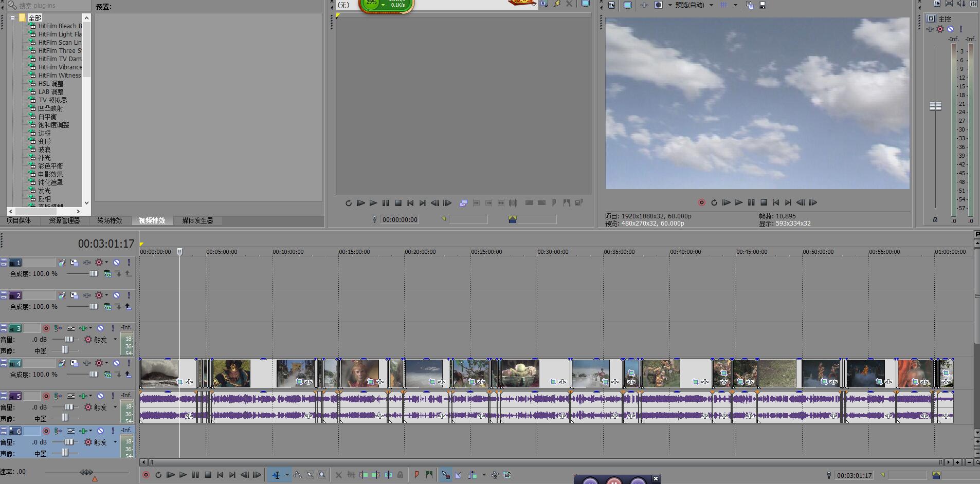Screen dimensions: 980x484
Task: Play the timeline from the cursor position
Action: point(183,475)
